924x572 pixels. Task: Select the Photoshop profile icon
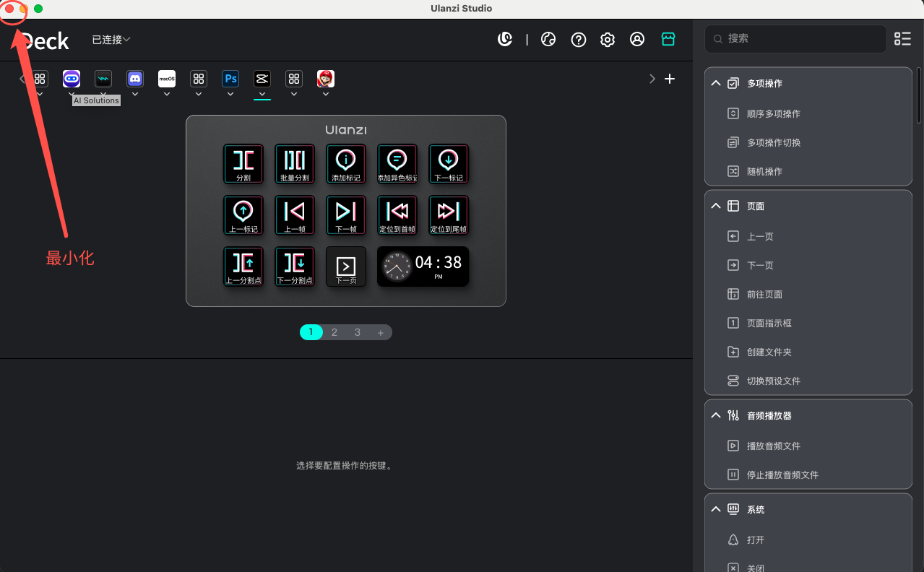230,79
